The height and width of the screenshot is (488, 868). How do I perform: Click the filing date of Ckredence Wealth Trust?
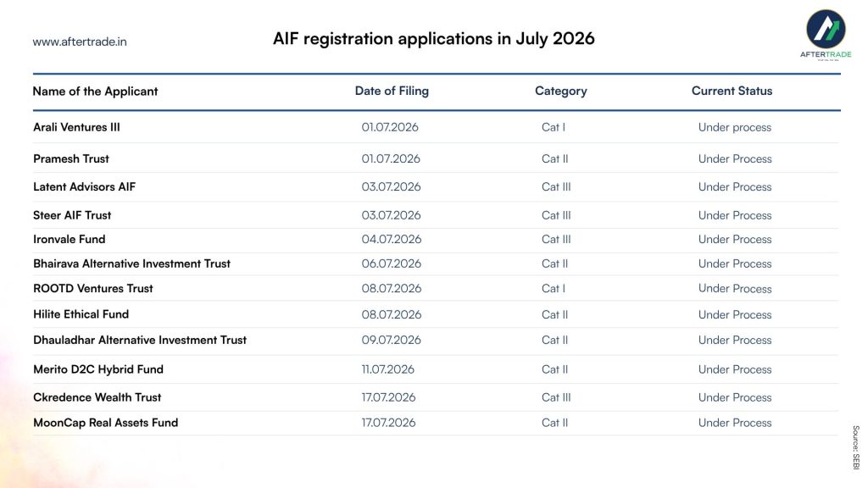coord(388,397)
